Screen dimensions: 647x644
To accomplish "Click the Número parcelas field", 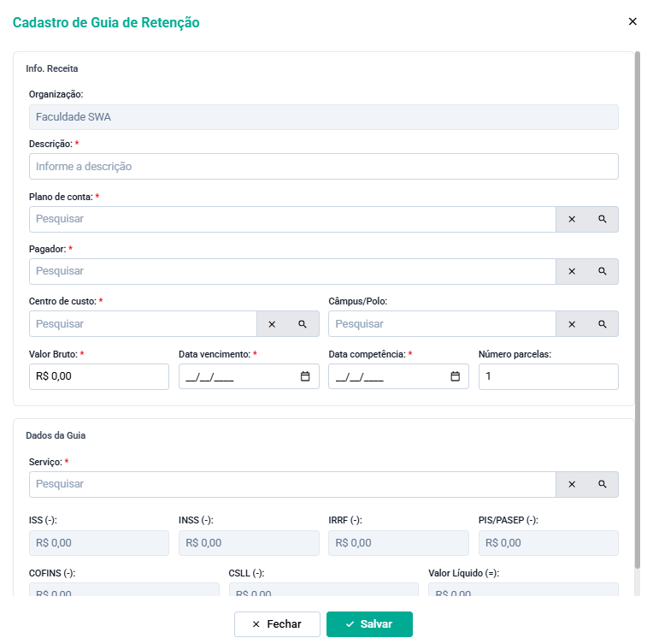I will click(549, 376).
